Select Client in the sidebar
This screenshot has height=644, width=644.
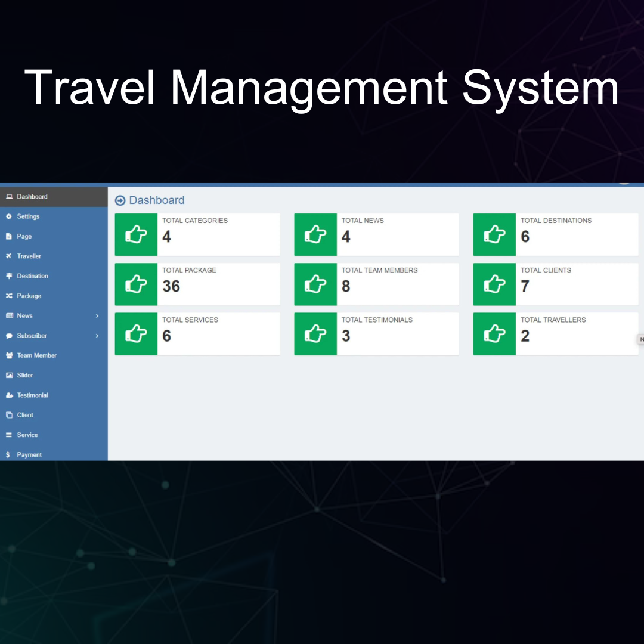[25, 415]
